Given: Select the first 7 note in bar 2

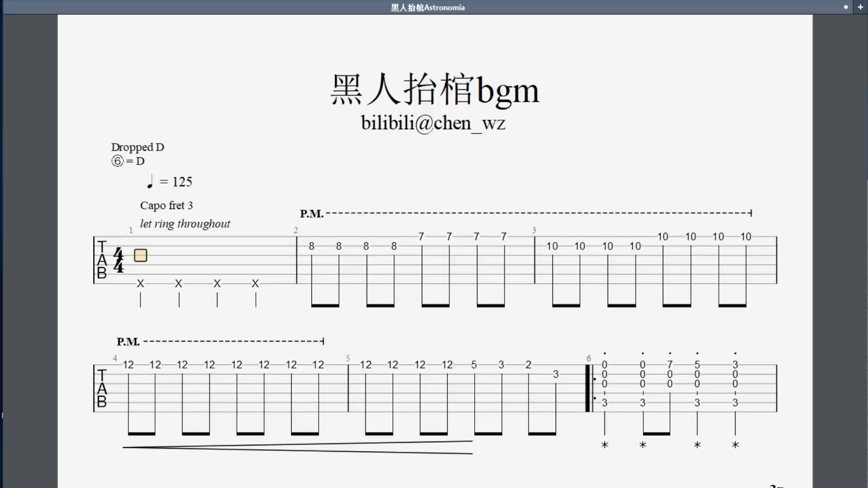Looking at the screenshot, I should pyautogui.click(x=421, y=236).
